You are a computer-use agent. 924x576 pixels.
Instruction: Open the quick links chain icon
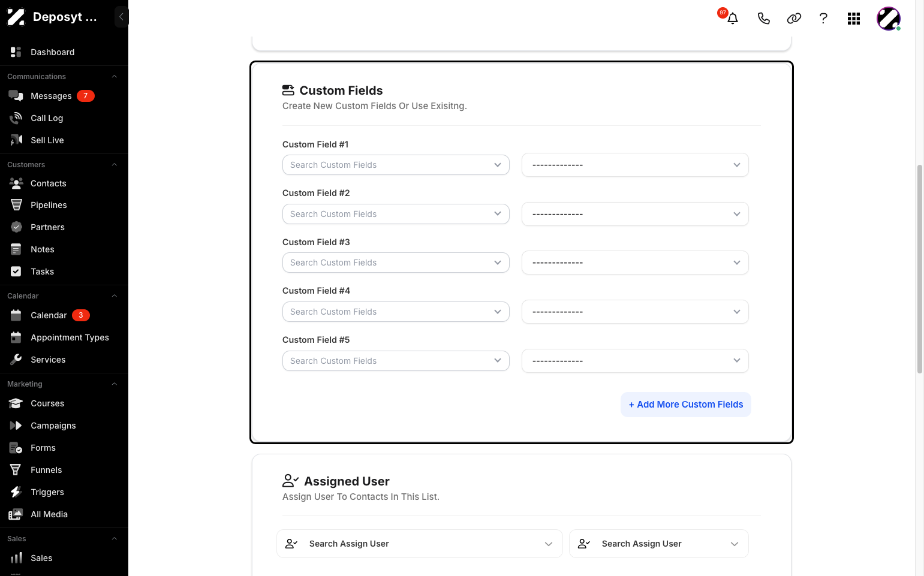click(794, 19)
